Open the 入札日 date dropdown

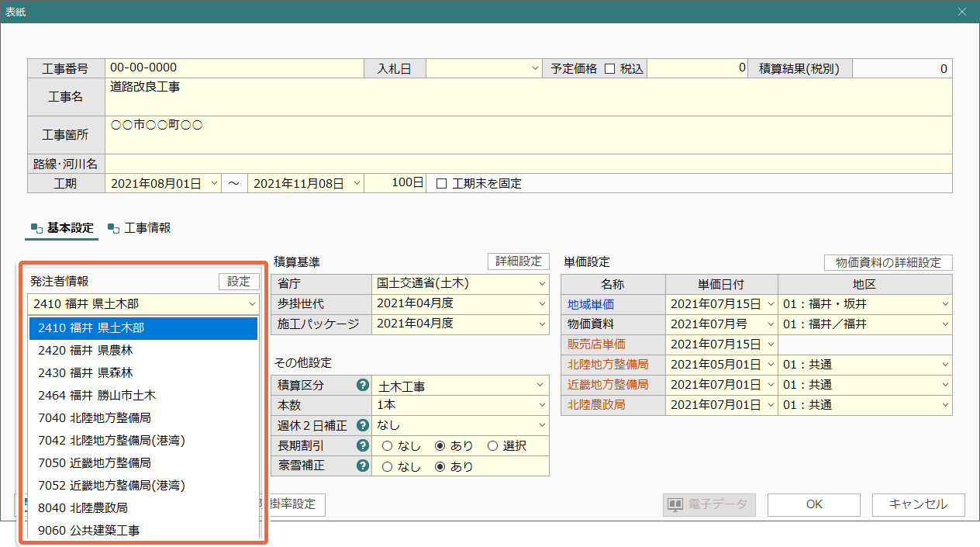535,68
